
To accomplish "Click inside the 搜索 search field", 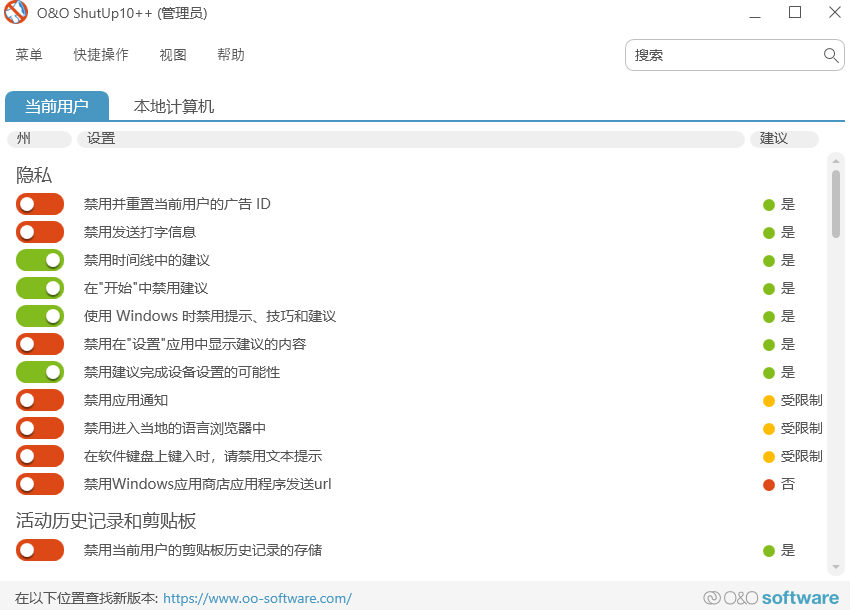I will 720,55.
